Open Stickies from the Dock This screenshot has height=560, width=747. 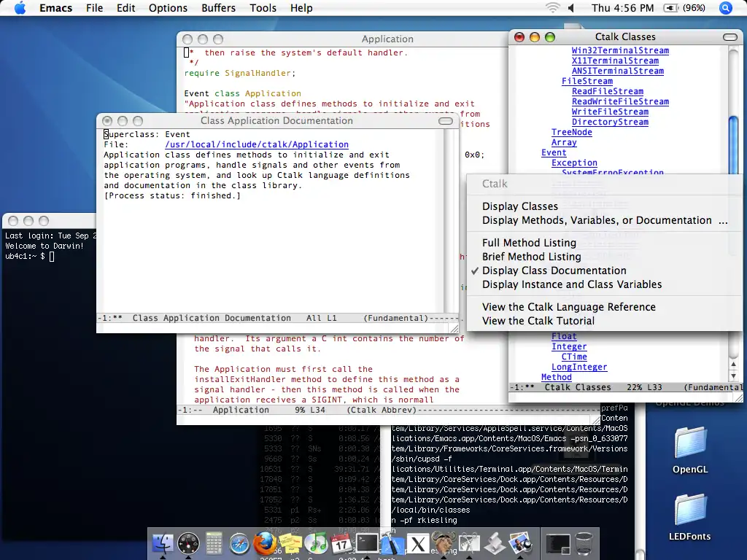[x=290, y=543]
